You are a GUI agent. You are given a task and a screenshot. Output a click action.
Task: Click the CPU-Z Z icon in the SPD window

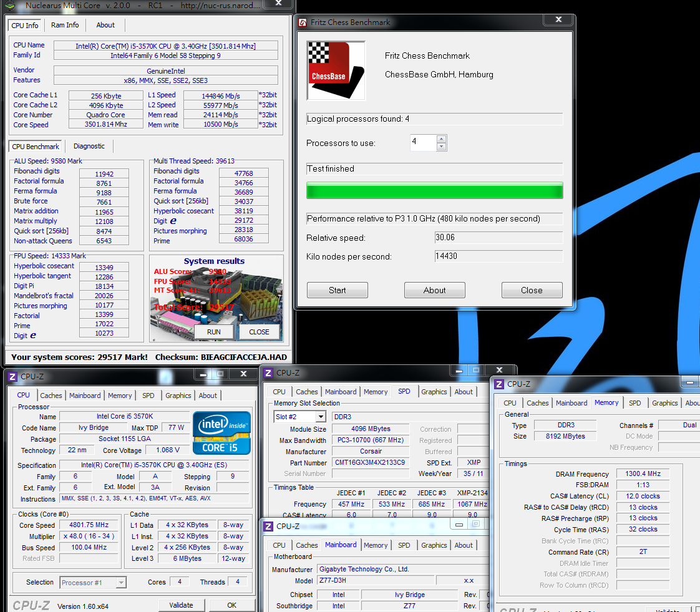[x=268, y=372]
